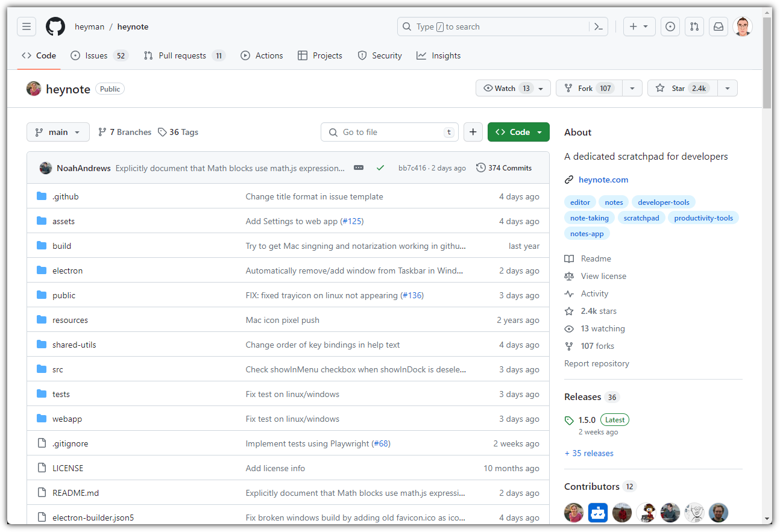The width and height of the screenshot is (780, 532).
Task: View the 374 Commits history
Action: click(504, 168)
